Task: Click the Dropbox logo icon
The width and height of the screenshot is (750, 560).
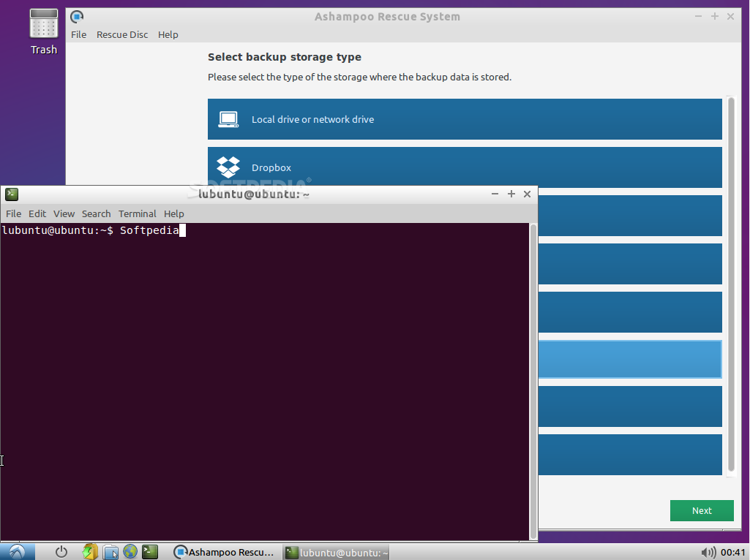Action: (x=228, y=167)
